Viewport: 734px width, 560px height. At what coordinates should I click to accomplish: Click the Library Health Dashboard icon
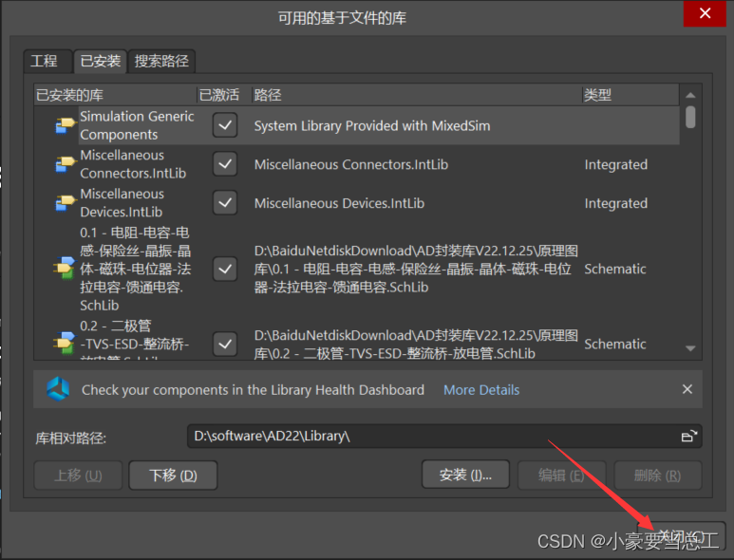point(58,389)
